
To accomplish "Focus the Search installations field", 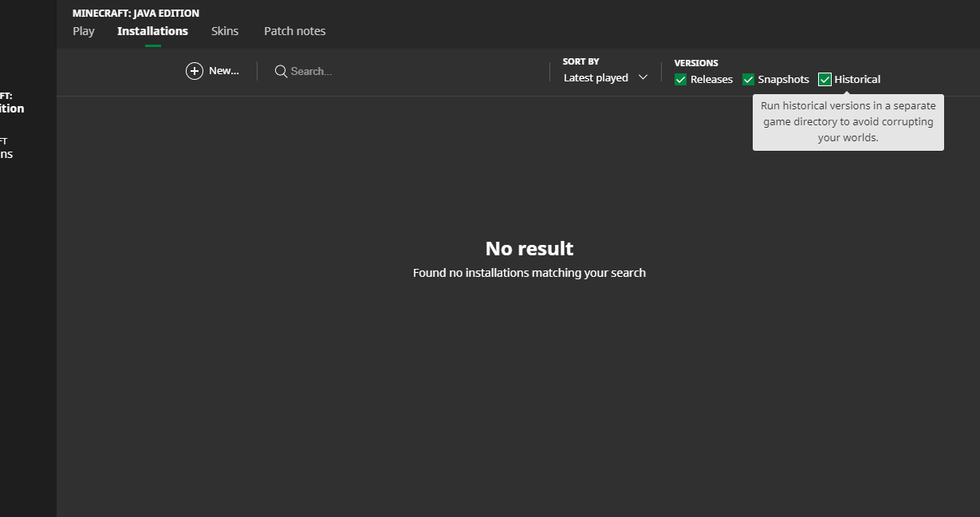I will [407, 71].
